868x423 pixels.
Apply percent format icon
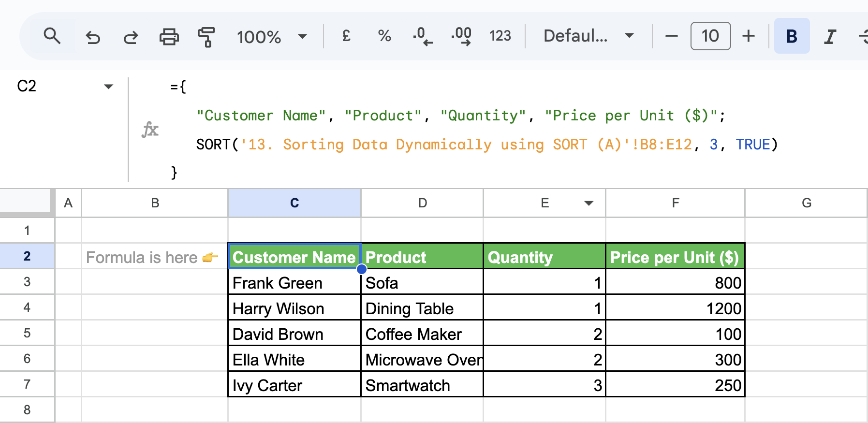point(384,36)
